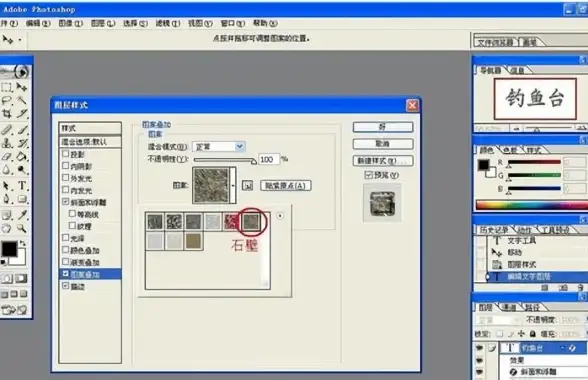
Task: Open the blend mode (混合模式) dropdown
Action: (219, 146)
